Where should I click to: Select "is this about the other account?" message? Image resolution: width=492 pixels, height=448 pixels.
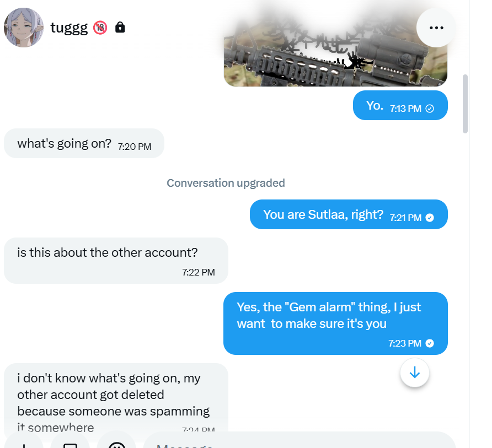(x=116, y=260)
